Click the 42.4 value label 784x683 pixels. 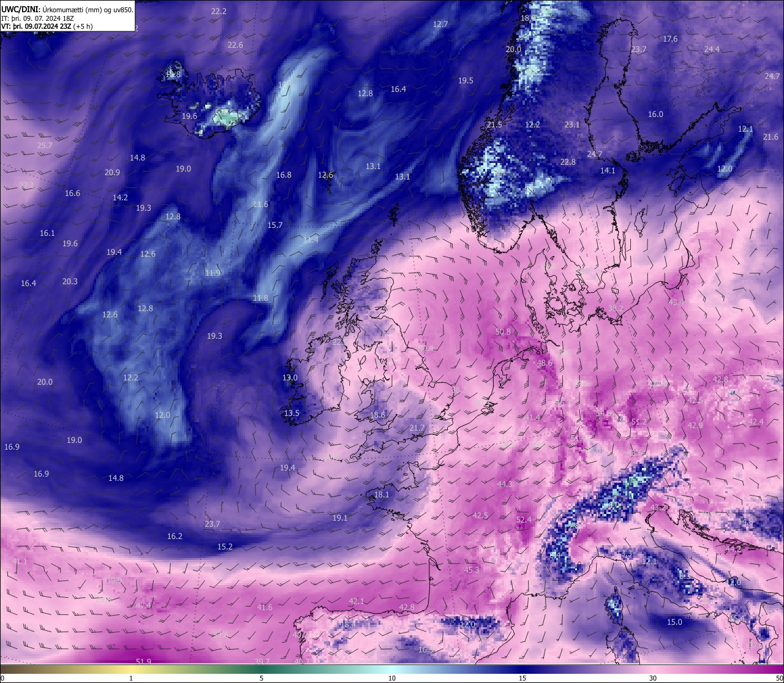(756, 421)
